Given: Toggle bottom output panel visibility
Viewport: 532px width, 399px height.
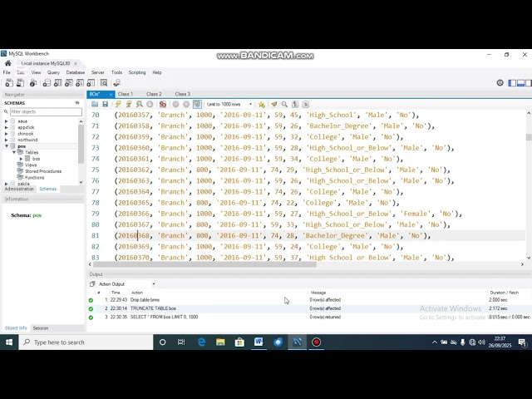Looking at the screenshot, I should point(521,83).
